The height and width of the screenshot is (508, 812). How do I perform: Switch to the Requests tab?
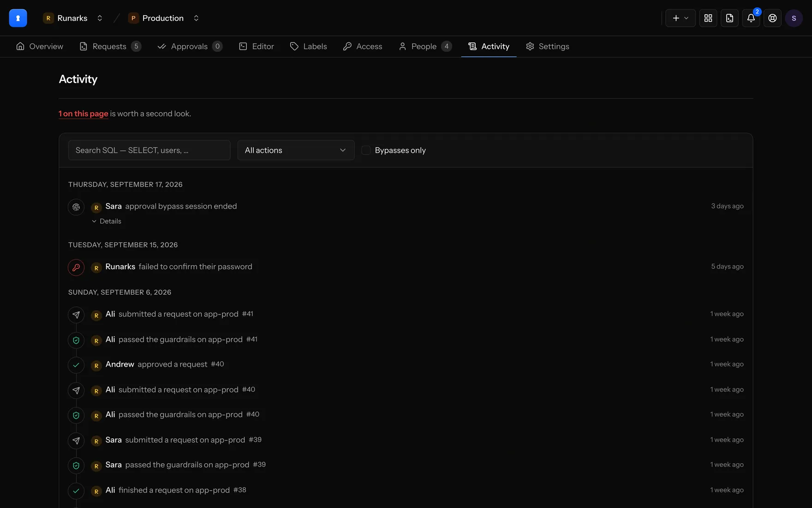110,46
